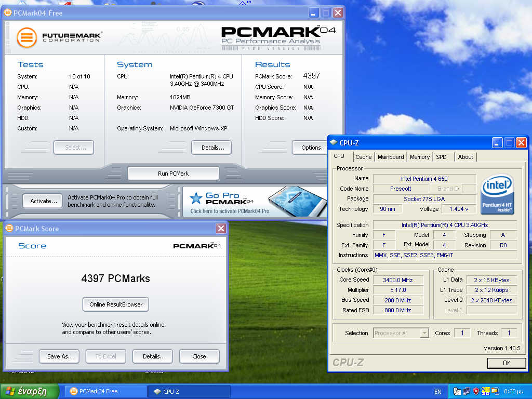532x399 pixels.
Task: Click the Select button under Tests
Action: point(74,148)
